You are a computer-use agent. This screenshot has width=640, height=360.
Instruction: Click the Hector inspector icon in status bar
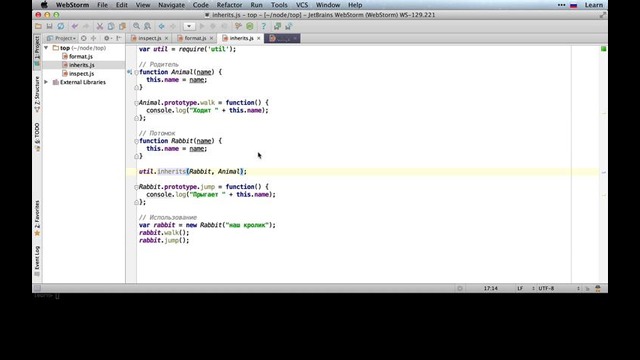click(x=598, y=288)
